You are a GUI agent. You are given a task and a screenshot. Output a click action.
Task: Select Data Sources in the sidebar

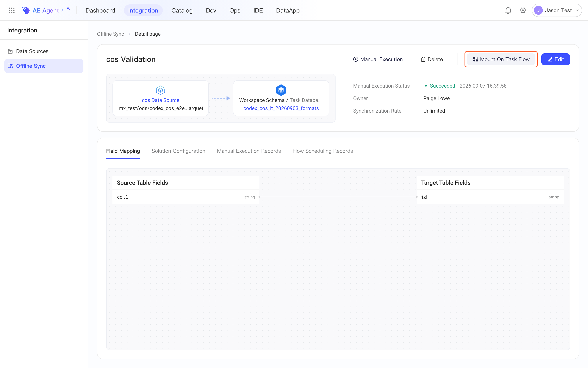pos(44,51)
